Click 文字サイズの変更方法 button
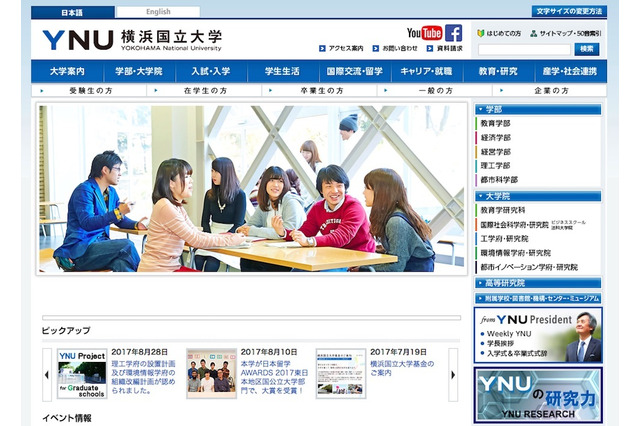The image size is (640, 426). click(569, 11)
